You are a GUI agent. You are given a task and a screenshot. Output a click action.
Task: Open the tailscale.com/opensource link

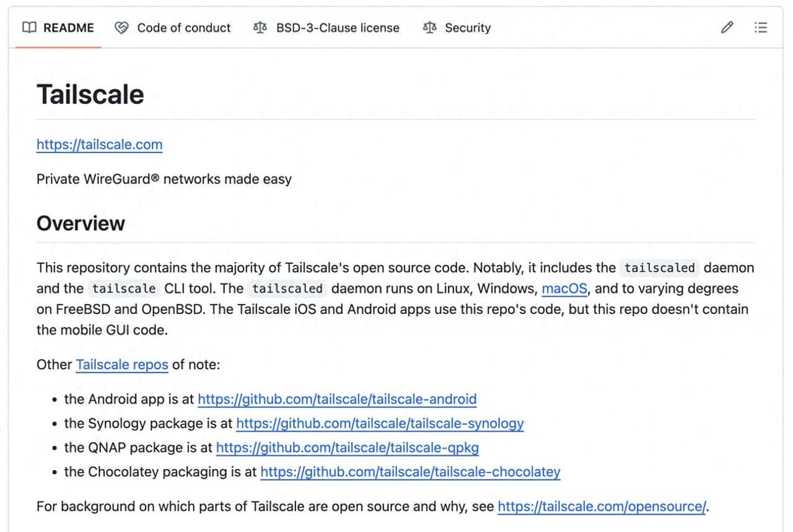(601, 507)
